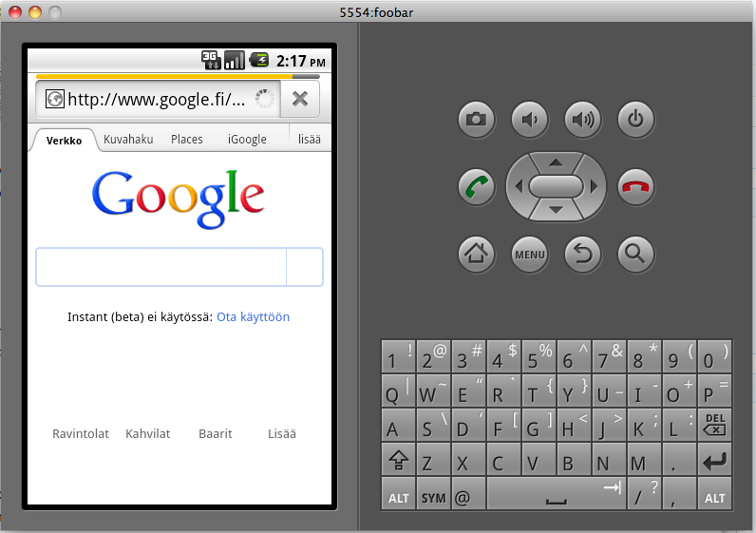
Task: Click the emulator camera button
Action: [x=477, y=119]
